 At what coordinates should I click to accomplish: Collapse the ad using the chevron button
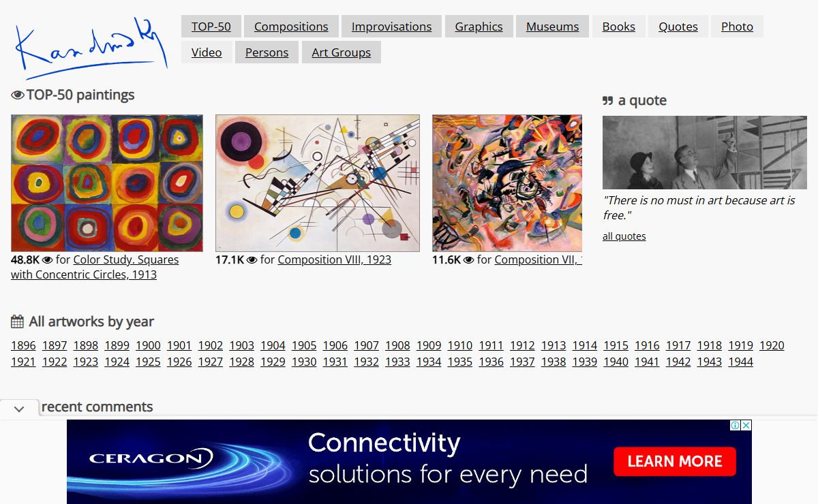click(x=19, y=409)
